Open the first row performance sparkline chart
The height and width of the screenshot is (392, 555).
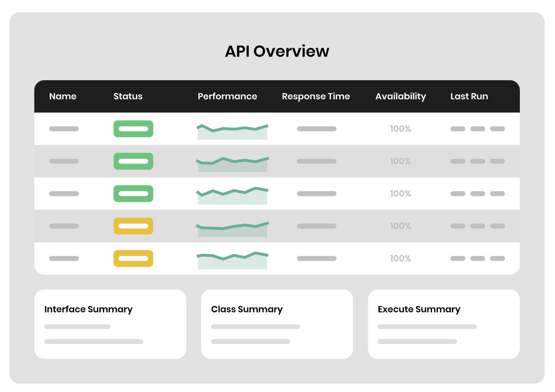pos(232,131)
